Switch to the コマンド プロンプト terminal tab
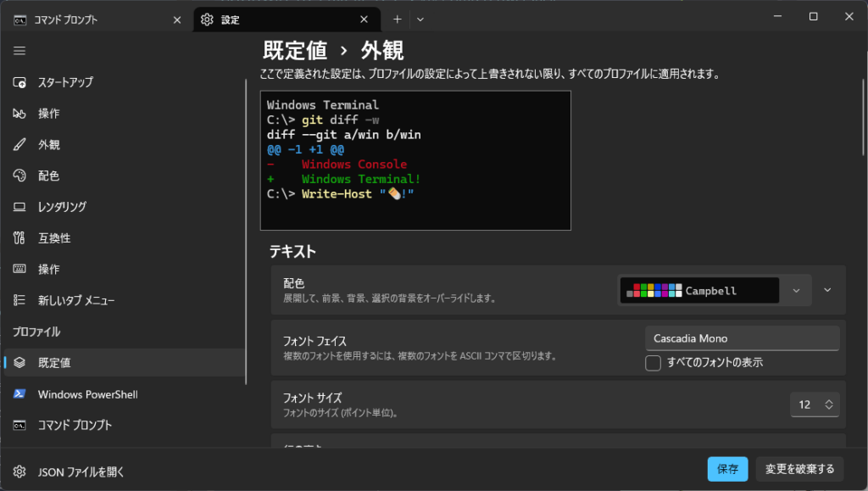This screenshot has width=868, height=491. pyautogui.click(x=85, y=17)
